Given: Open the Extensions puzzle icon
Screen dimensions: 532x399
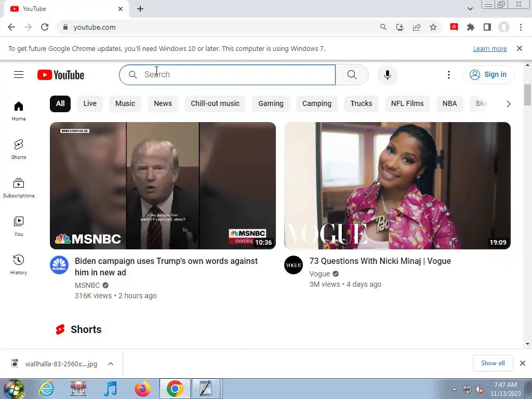Looking at the screenshot, I should pyautogui.click(x=471, y=27).
